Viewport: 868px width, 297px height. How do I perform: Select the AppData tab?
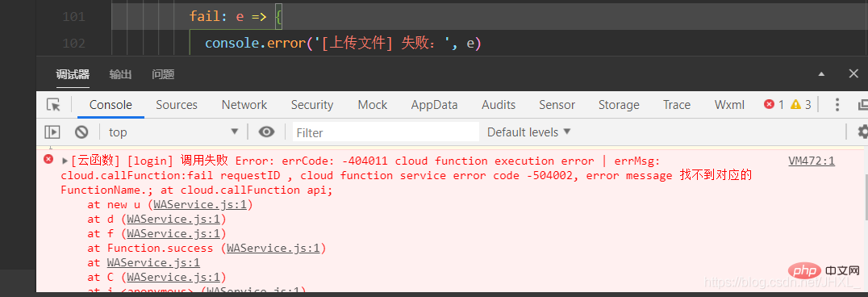[434, 105]
